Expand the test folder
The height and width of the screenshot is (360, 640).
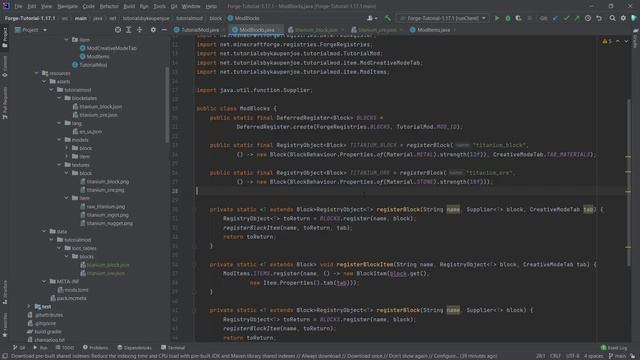[29, 307]
